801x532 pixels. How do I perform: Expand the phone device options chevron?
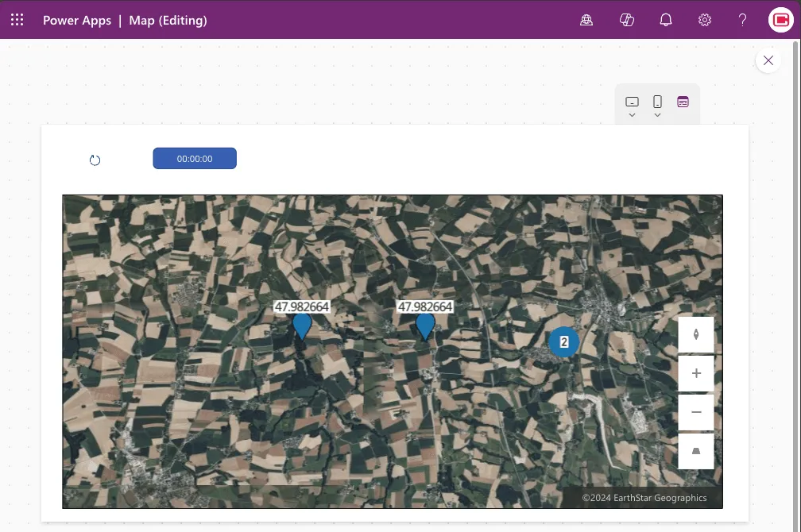657,115
